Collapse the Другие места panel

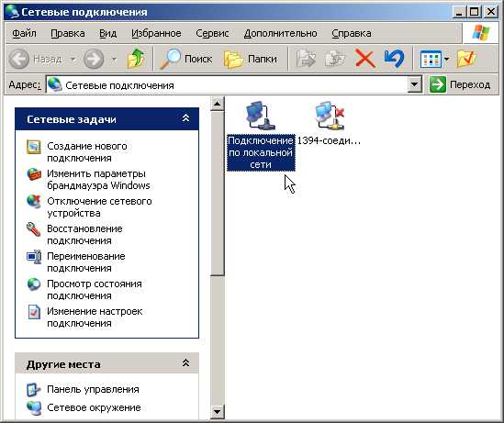coord(185,363)
